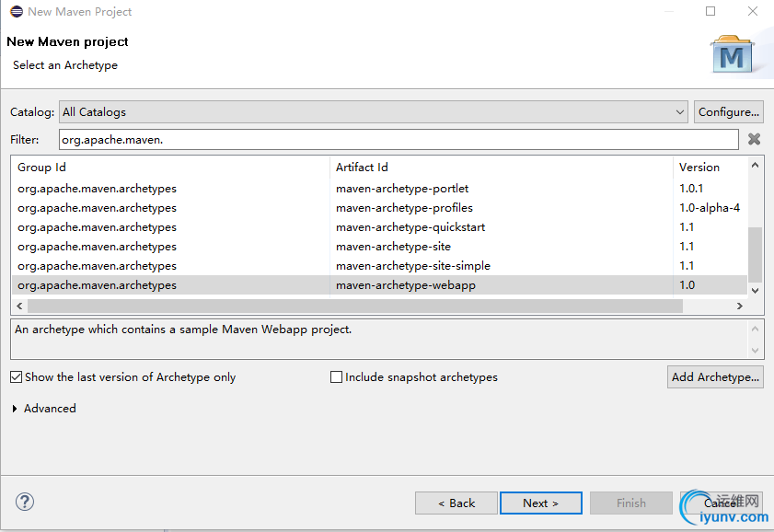The width and height of the screenshot is (774, 532).
Task: Click version 1.0-alpha-4 cell
Action: point(710,208)
